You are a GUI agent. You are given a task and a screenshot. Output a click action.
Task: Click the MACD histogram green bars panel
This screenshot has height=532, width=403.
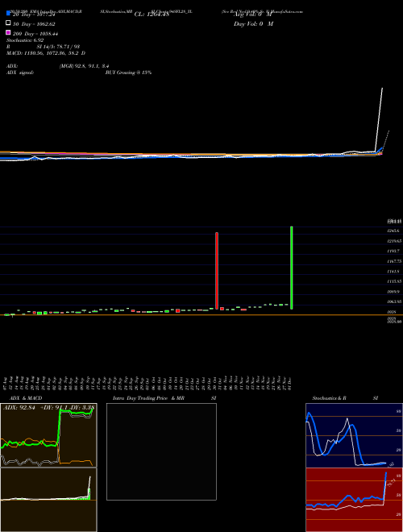pyautogui.click(x=48, y=500)
